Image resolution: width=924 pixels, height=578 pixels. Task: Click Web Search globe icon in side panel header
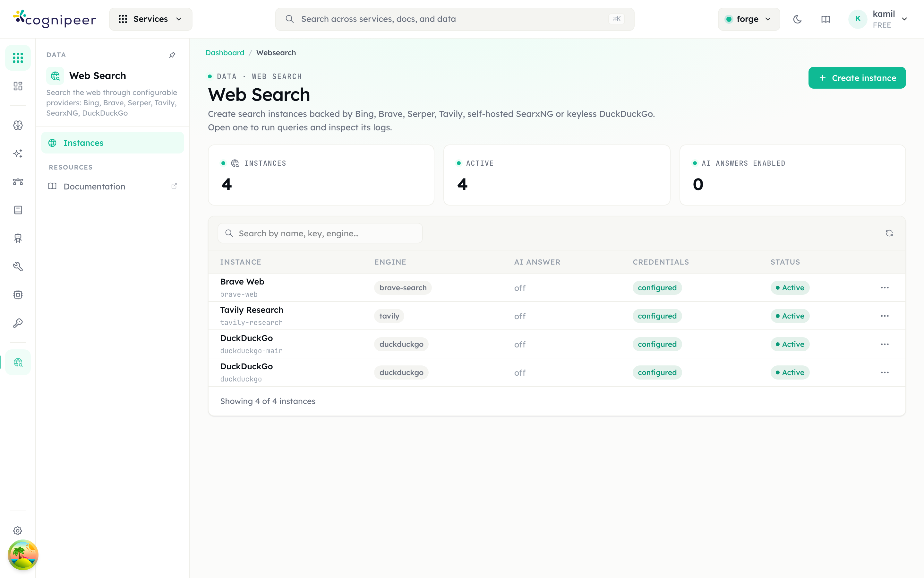pyautogui.click(x=56, y=76)
